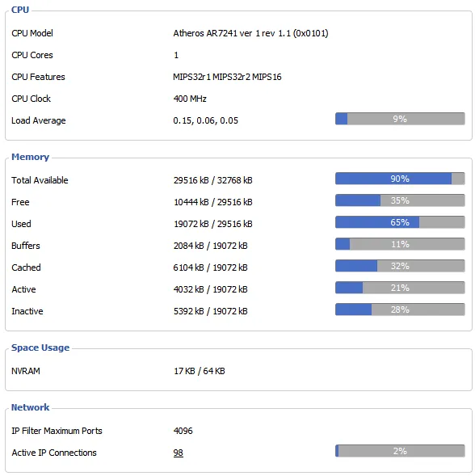Click the CPU Clock label

point(31,99)
